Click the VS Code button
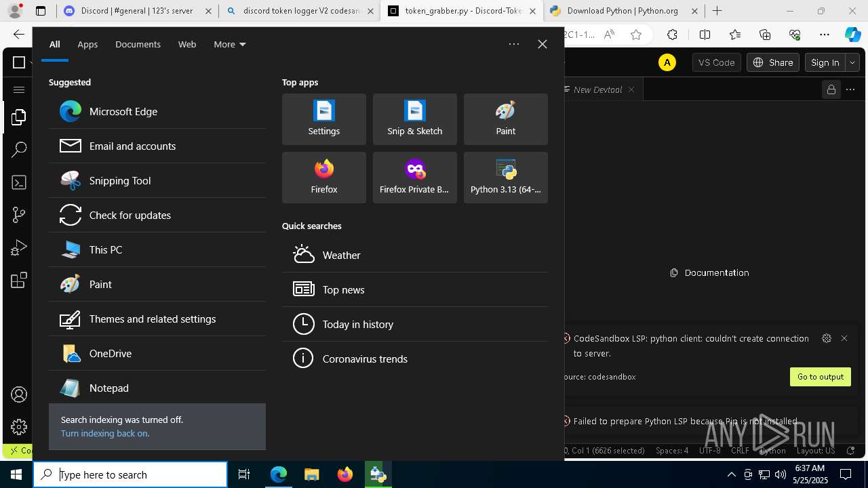868x488 pixels. point(716,62)
